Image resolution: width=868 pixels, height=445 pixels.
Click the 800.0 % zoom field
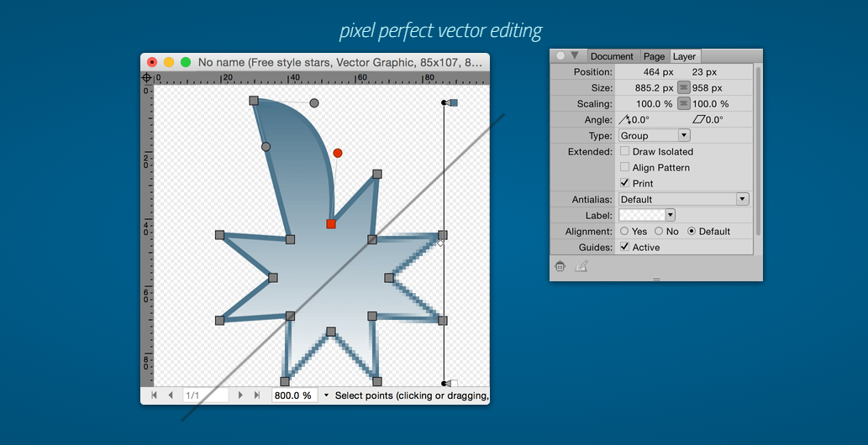[x=294, y=395]
